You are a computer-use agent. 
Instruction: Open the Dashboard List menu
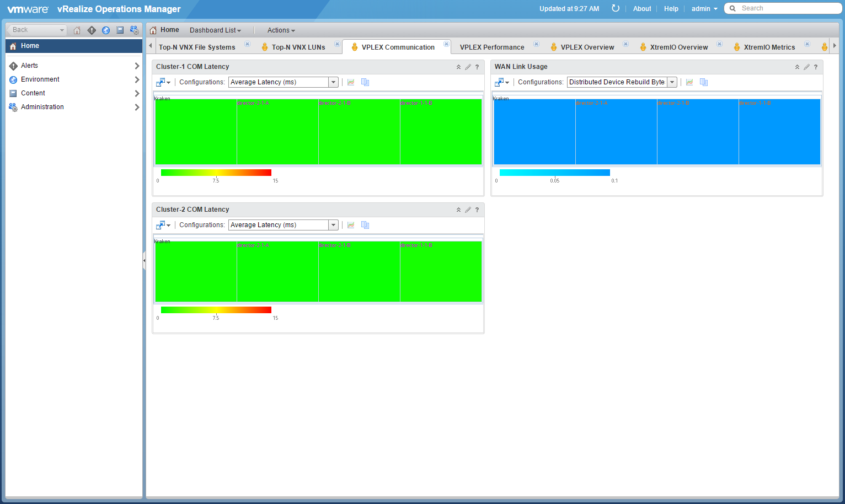click(x=216, y=30)
